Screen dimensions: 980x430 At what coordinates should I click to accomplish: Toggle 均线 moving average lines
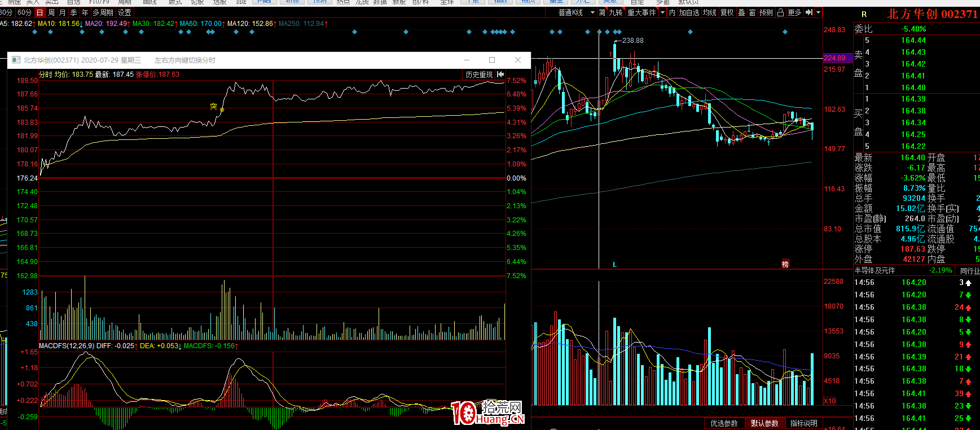click(x=710, y=12)
